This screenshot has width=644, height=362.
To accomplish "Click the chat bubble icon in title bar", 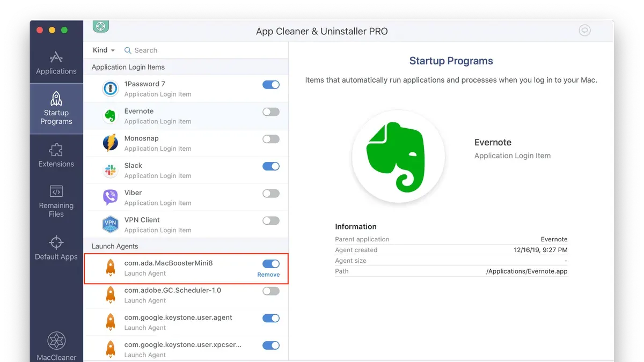I will pos(585,31).
